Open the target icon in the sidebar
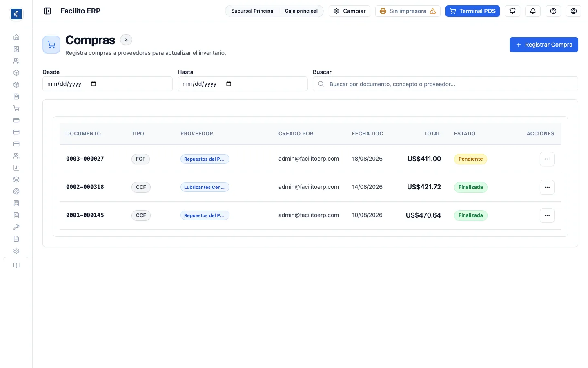The width and height of the screenshot is (588, 368). coord(16,191)
